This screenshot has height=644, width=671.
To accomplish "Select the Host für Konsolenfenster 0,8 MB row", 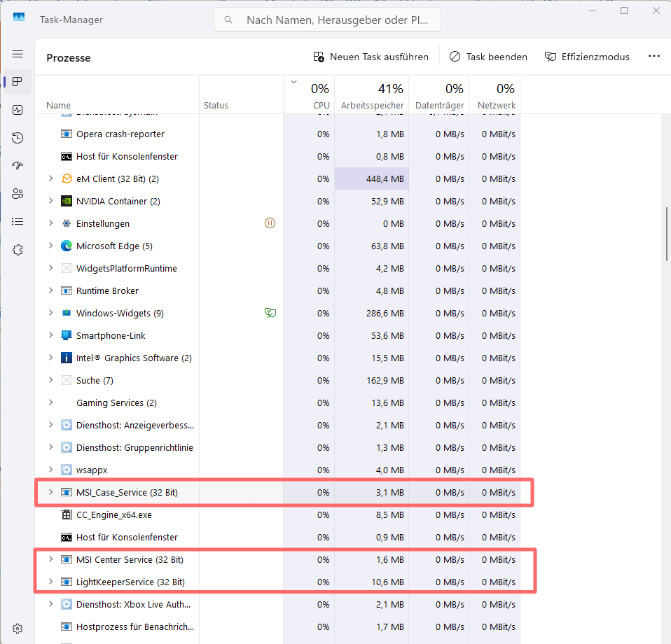I will pos(277,157).
